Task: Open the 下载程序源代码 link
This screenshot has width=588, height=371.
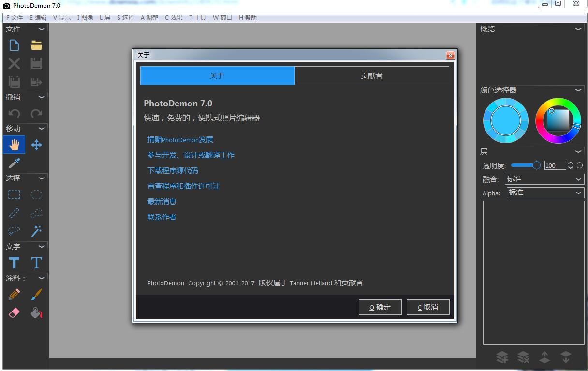Action: 173,171
